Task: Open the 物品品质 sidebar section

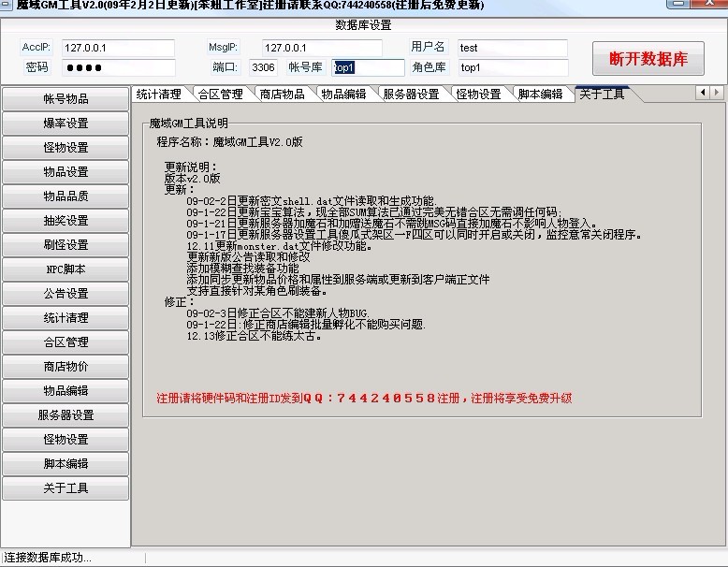Action: 66,196
